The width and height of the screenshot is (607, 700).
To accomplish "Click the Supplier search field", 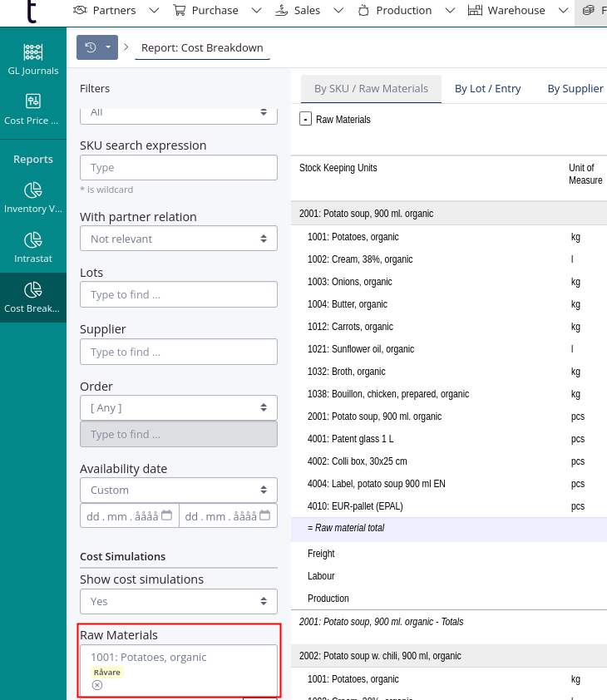I will (179, 352).
